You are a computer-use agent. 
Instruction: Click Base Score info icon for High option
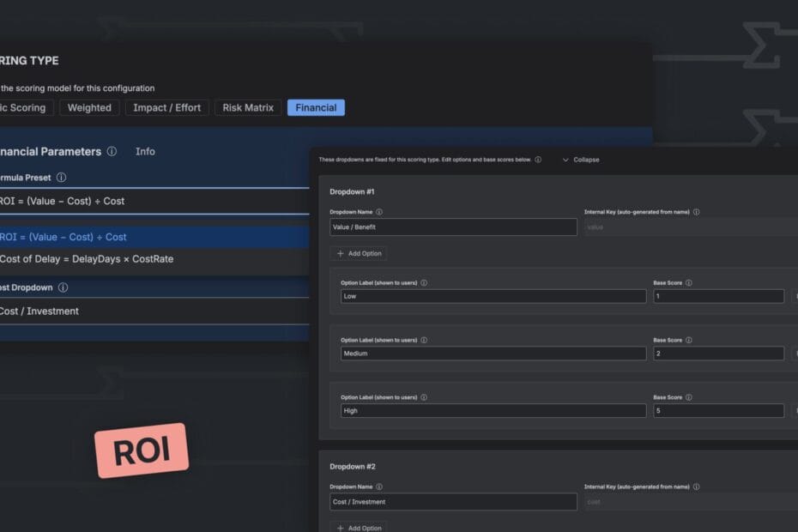pos(689,397)
